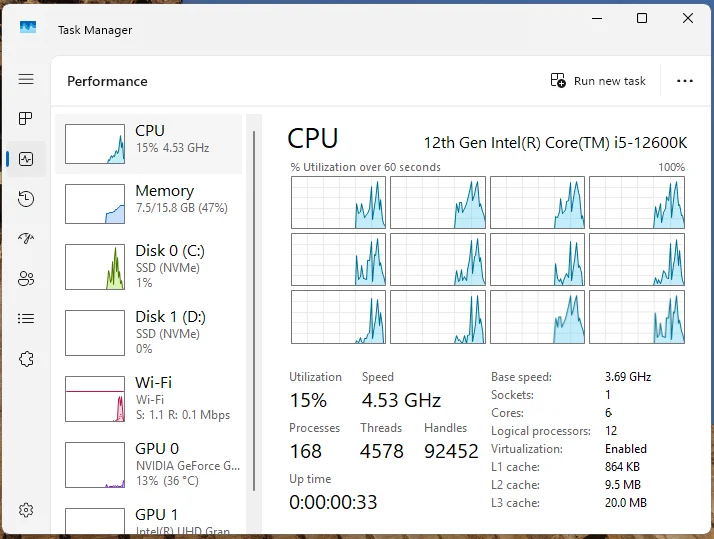Click the Virtualization Enabled value
The image size is (714, 539).
pyautogui.click(x=626, y=449)
